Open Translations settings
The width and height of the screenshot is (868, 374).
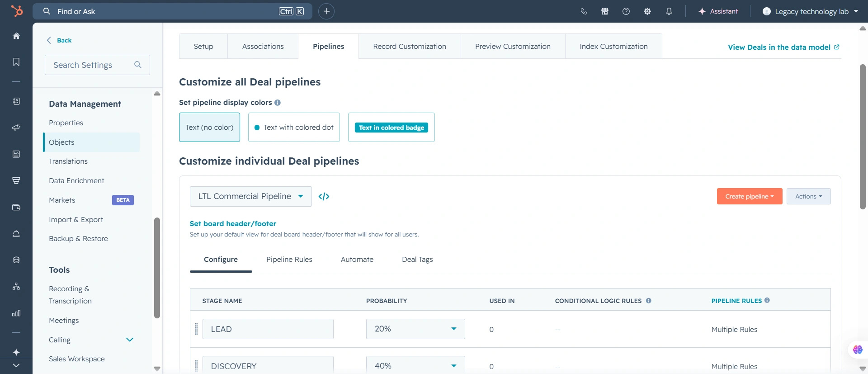68,161
